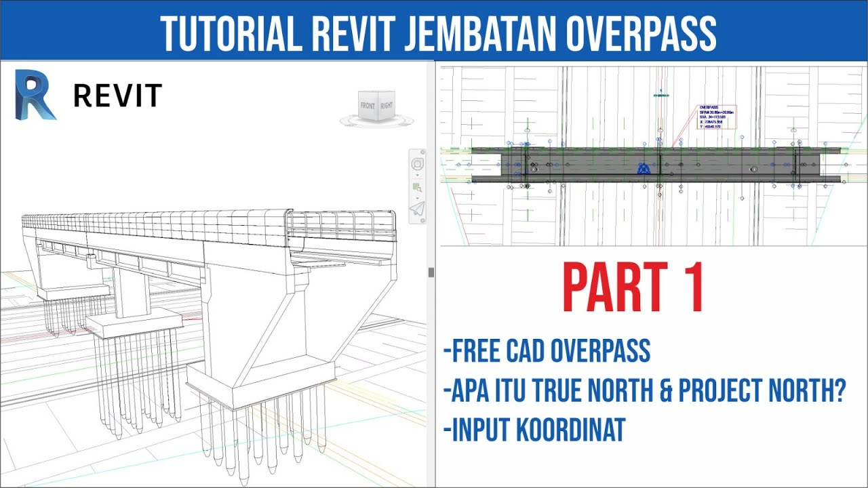868x488 pixels.
Task: Click the "-INPUT KOORDINAT" line
Action: pyautogui.click(x=533, y=430)
